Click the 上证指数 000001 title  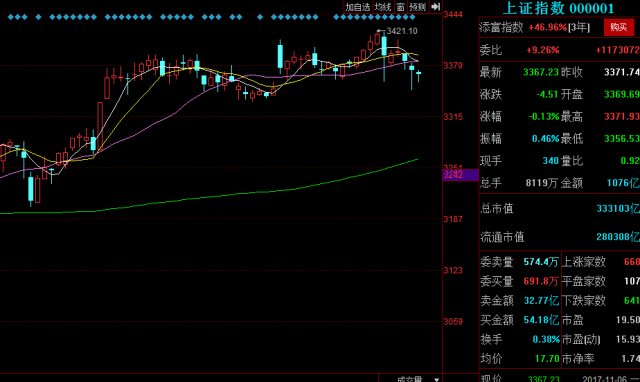558,8
